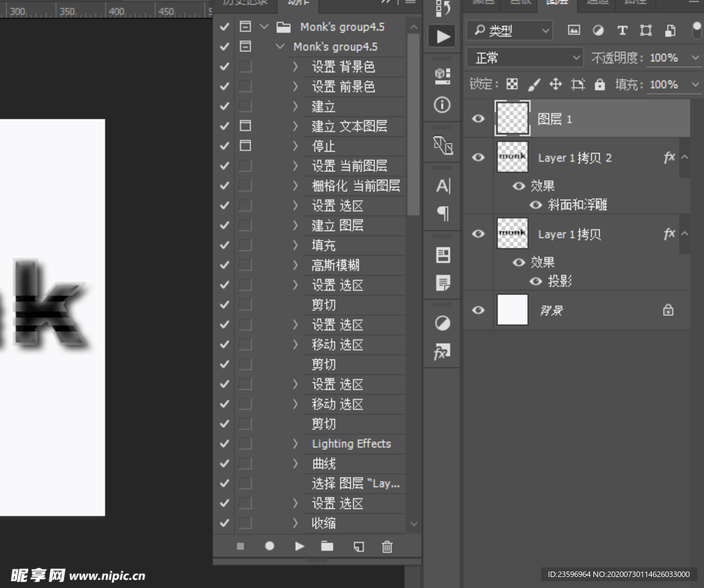Enable lock transparent pixels in Layers panel

pos(511,84)
